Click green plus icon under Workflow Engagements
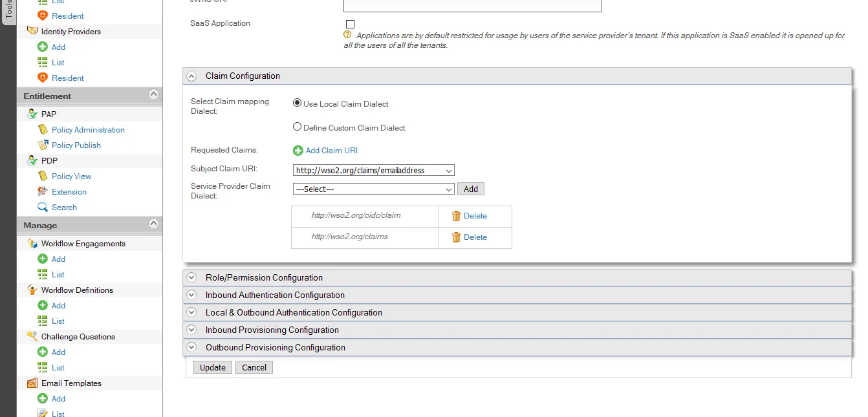This screenshot has width=868, height=417. [43, 259]
